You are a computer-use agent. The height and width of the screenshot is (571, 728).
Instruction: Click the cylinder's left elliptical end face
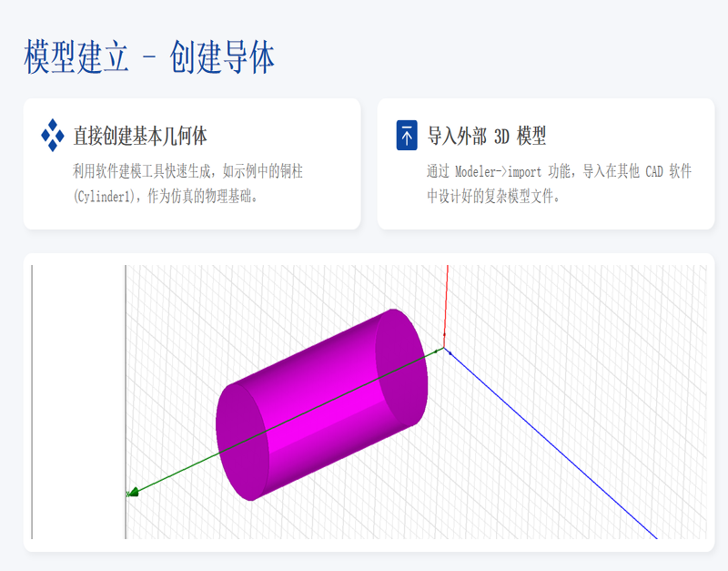[242, 441]
